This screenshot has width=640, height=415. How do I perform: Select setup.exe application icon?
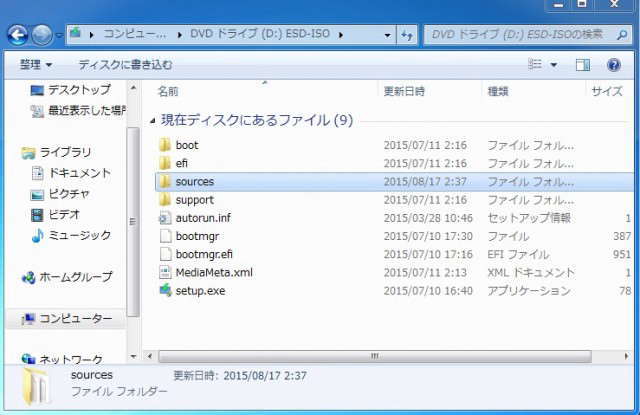click(165, 291)
